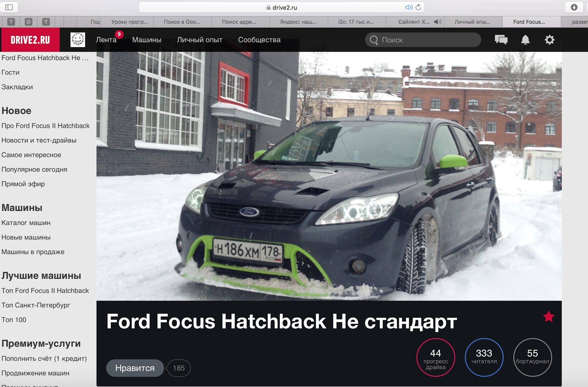The width and height of the screenshot is (588, 387).
Task: Select the Ford Focus... tab
Action: click(531, 22)
